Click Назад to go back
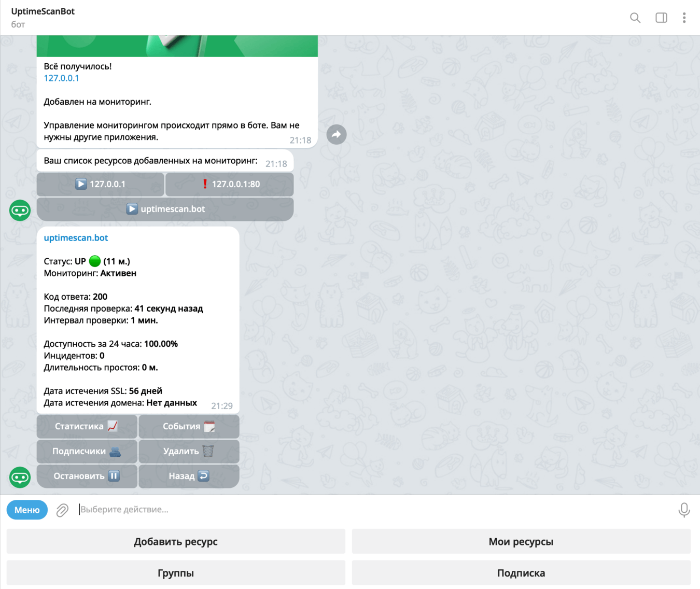The image size is (700, 589). 189,476
